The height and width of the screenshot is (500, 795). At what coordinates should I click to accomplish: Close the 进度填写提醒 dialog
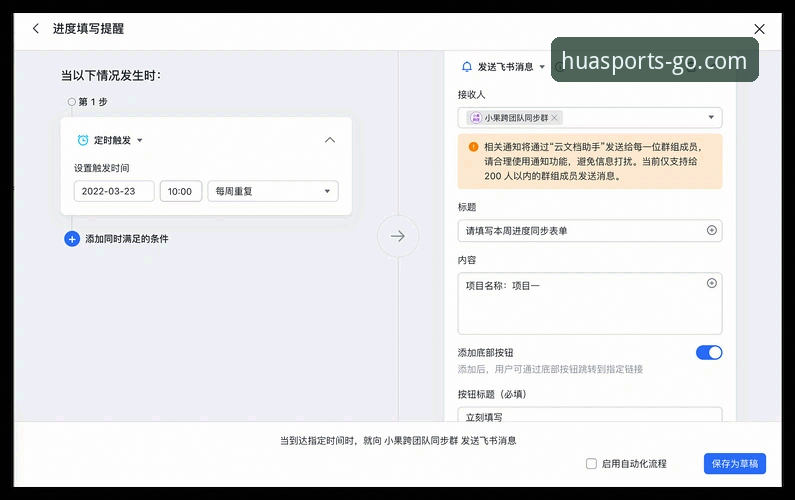tap(759, 29)
